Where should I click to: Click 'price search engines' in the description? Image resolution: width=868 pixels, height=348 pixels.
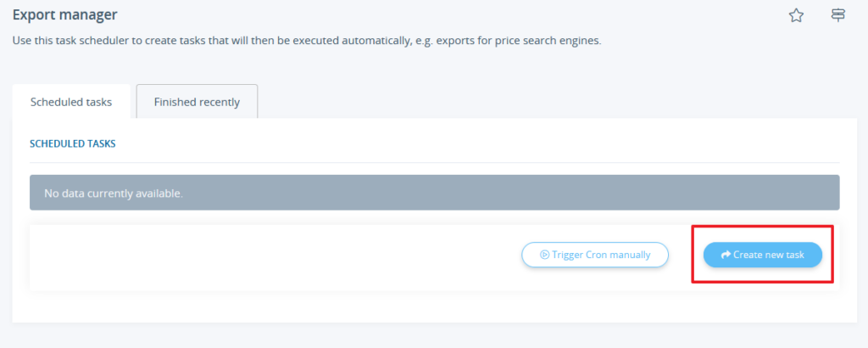click(x=547, y=41)
